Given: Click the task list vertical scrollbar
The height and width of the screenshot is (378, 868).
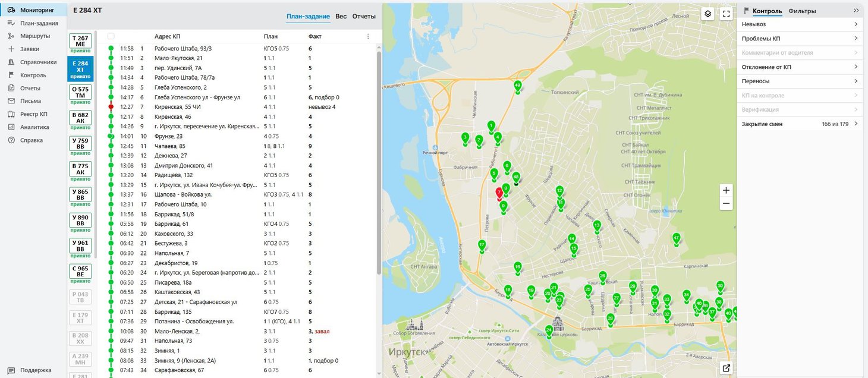Looking at the screenshot, I should tap(379, 160).
